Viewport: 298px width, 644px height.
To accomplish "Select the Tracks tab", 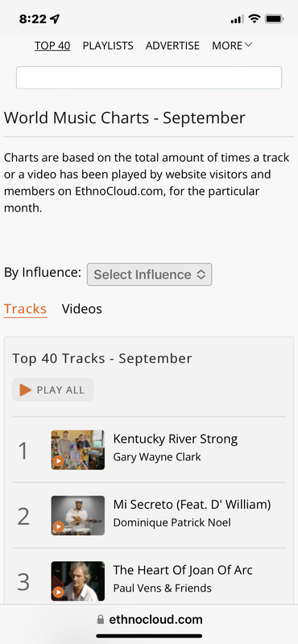I will [x=26, y=309].
